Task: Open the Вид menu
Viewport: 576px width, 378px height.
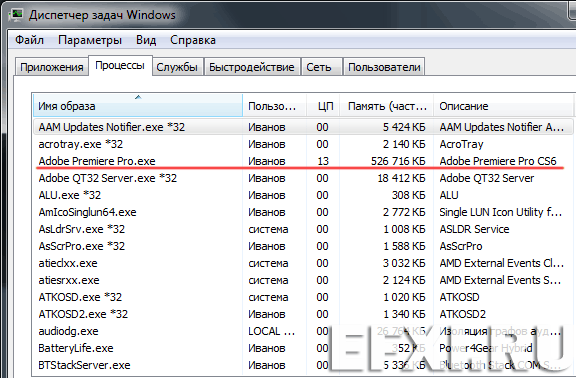Action: [146, 40]
